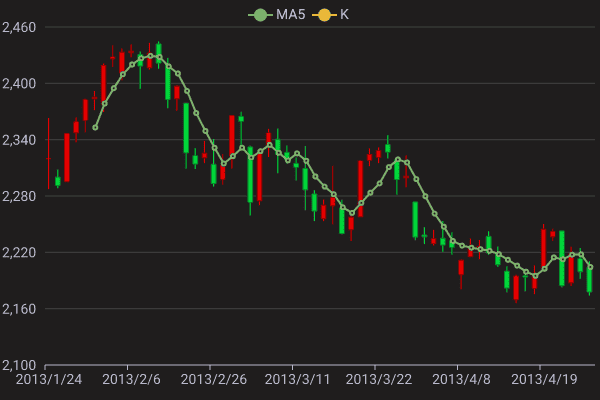This screenshot has height=400, width=600.
Task: Click the 2013/3/11 date label
Action: 297,379
